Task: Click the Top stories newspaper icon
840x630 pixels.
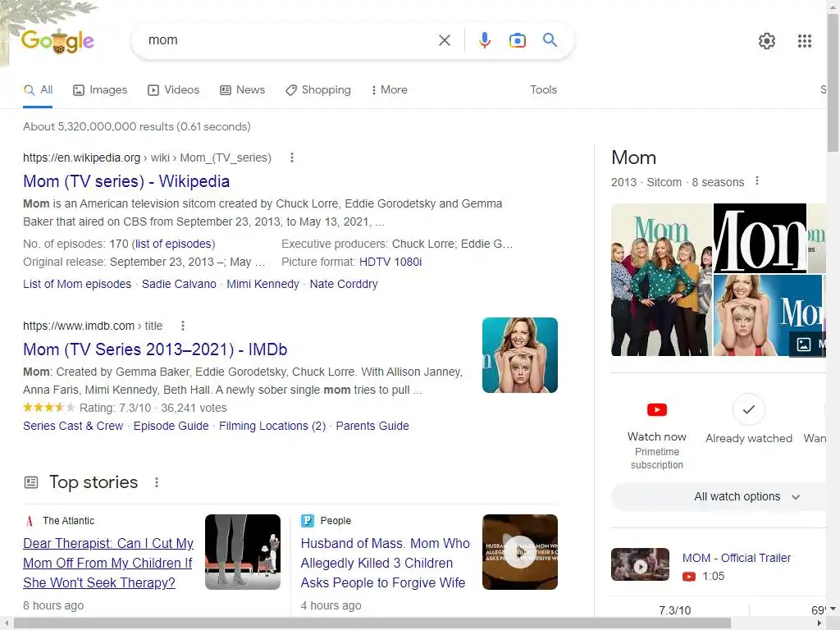Action: tap(32, 482)
